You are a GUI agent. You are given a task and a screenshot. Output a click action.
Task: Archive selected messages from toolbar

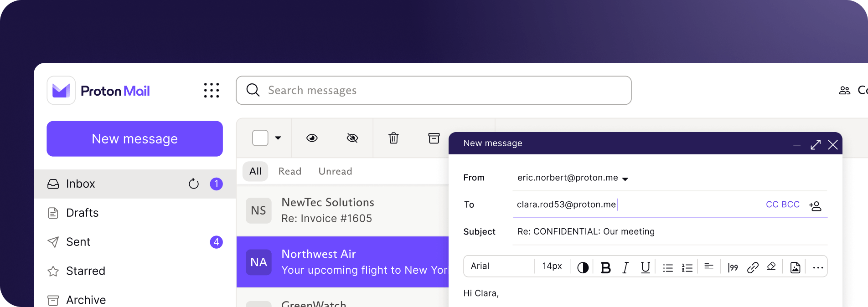point(434,138)
